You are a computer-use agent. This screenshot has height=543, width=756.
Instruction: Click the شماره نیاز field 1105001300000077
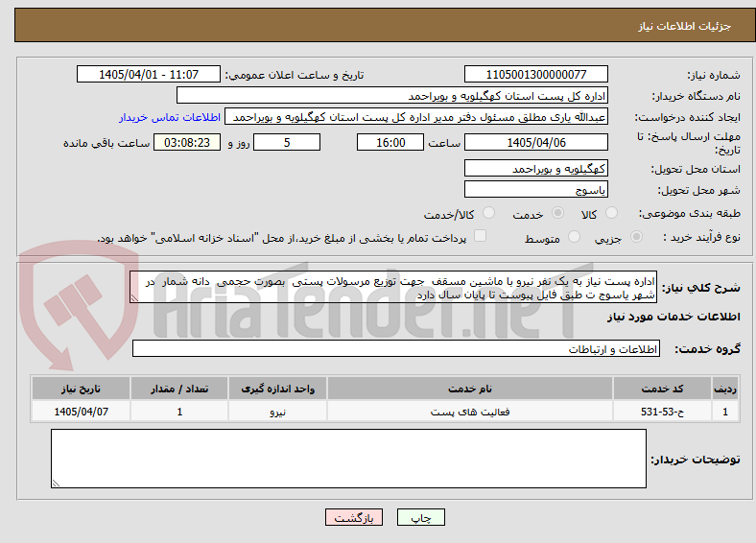(536, 74)
